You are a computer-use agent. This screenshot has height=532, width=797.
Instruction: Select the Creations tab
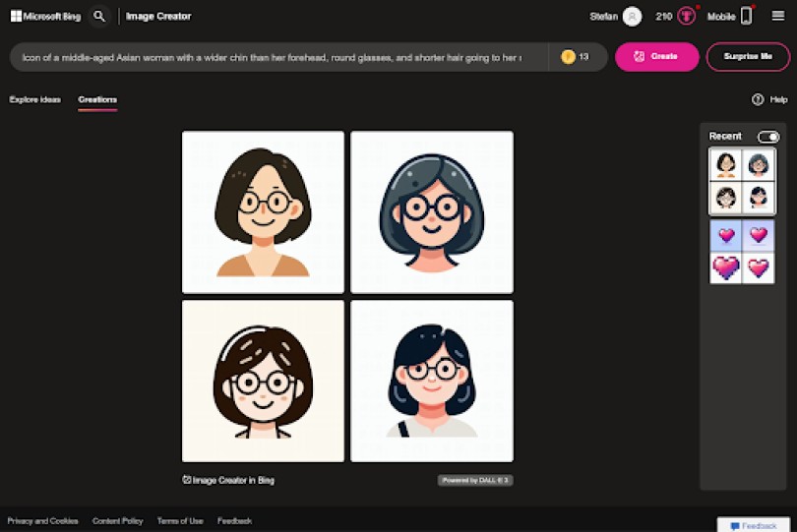tap(97, 99)
